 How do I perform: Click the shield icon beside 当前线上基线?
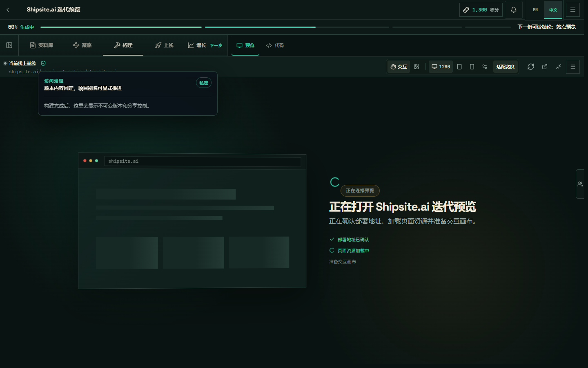click(43, 63)
